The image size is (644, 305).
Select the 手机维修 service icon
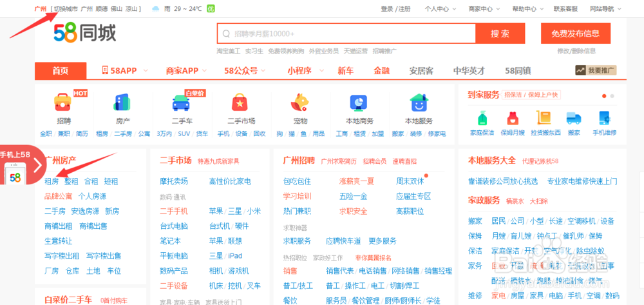[604, 118]
